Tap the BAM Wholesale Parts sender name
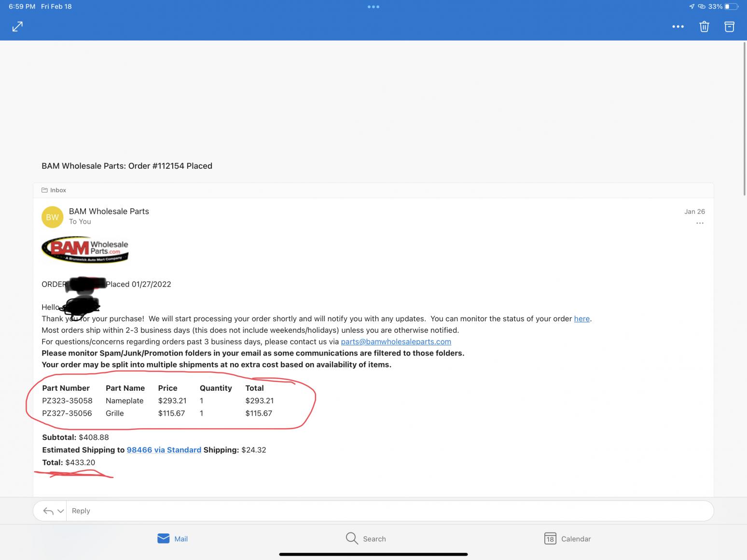This screenshot has height=560, width=747. pyautogui.click(x=109, y=211)
